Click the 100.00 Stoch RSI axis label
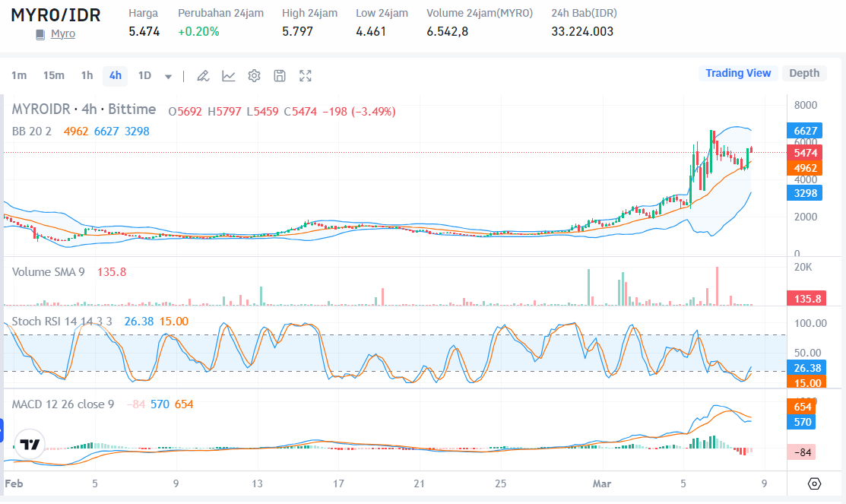Image resolution: width=846 pixels, height=504 pixels. click(810, 323)
